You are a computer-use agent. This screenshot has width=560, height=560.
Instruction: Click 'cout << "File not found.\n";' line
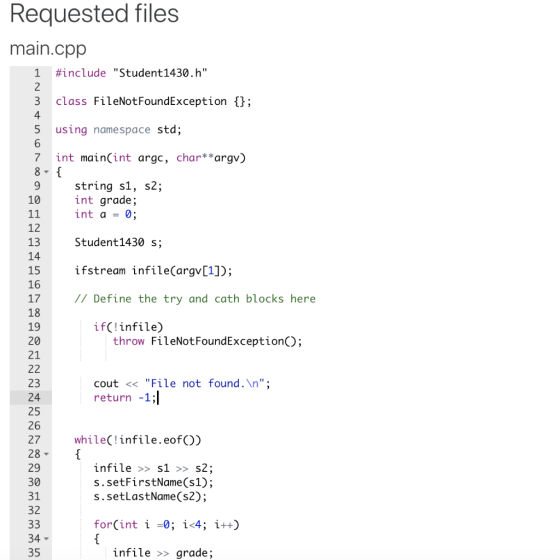tap(182, 384)
